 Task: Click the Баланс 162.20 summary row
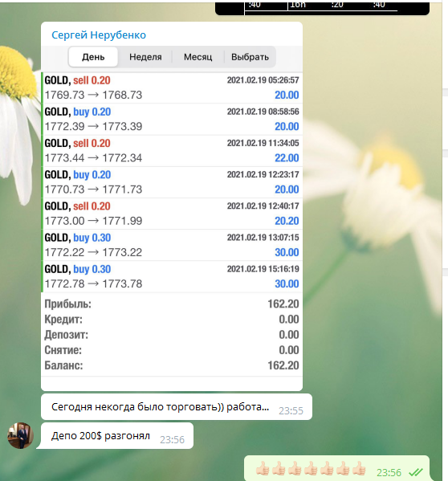(172, 365)
